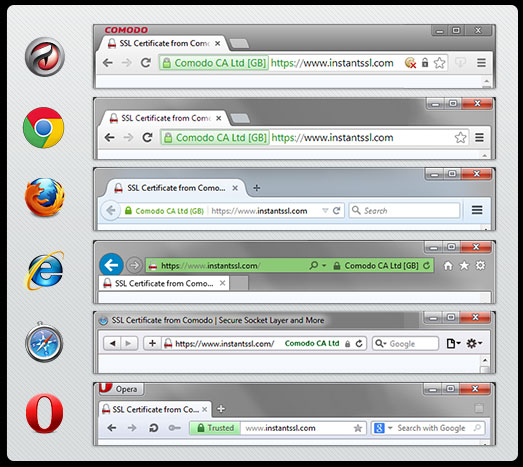Expand search dropdown arrow in Internet Explorer address bar
The image size is (523, 467).
point(324,266)
